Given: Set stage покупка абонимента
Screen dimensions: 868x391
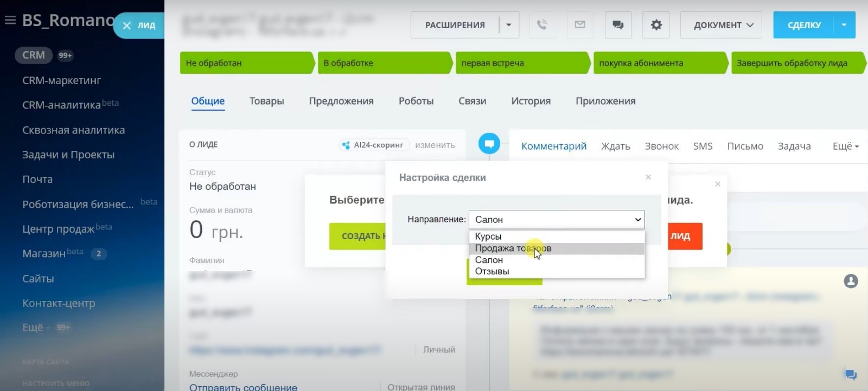Looking at the screenshot, I should (x=660, y=63).
